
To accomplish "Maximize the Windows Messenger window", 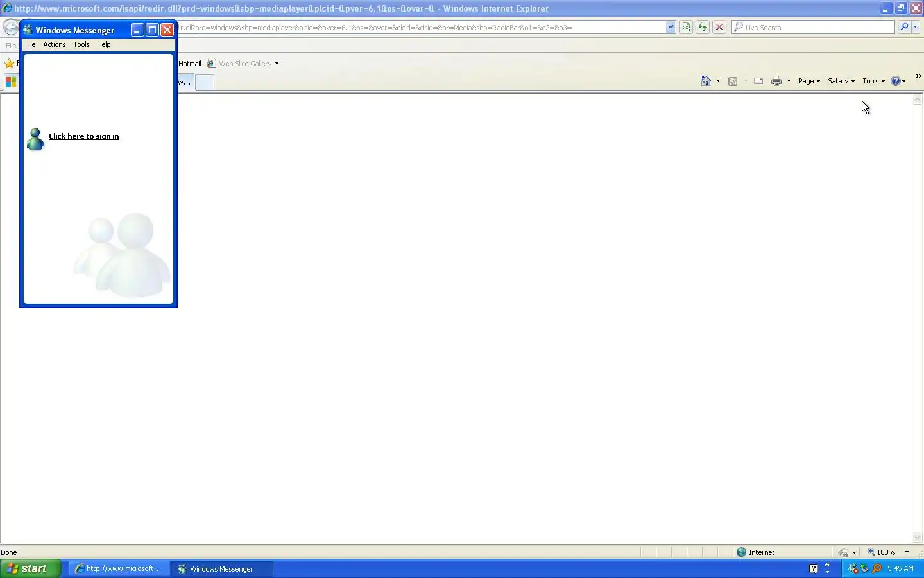I will tap(152, 30).
